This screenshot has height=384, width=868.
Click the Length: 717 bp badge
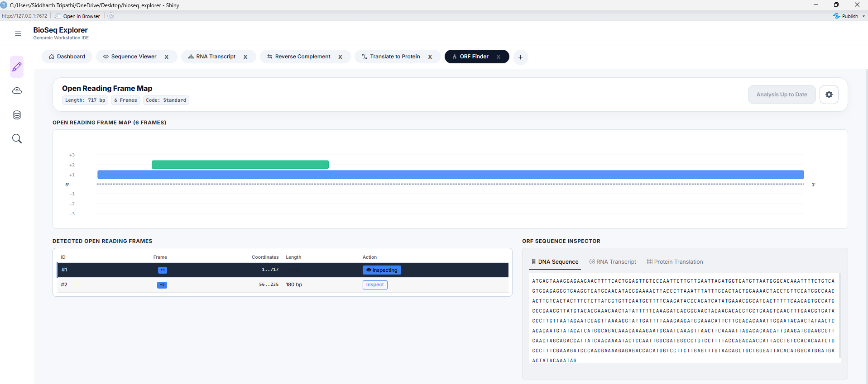[85, 100]
